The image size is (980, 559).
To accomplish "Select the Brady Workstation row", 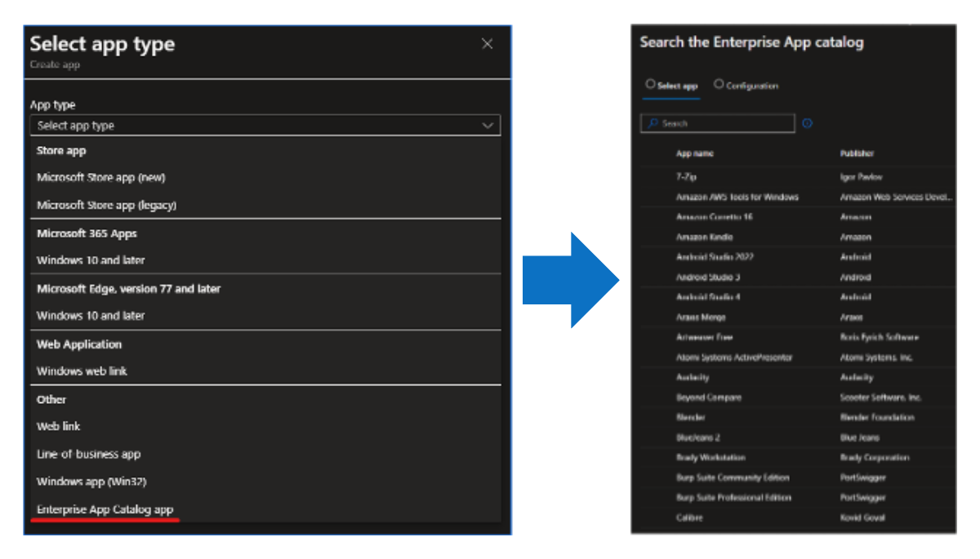I will tap(798, 457).
